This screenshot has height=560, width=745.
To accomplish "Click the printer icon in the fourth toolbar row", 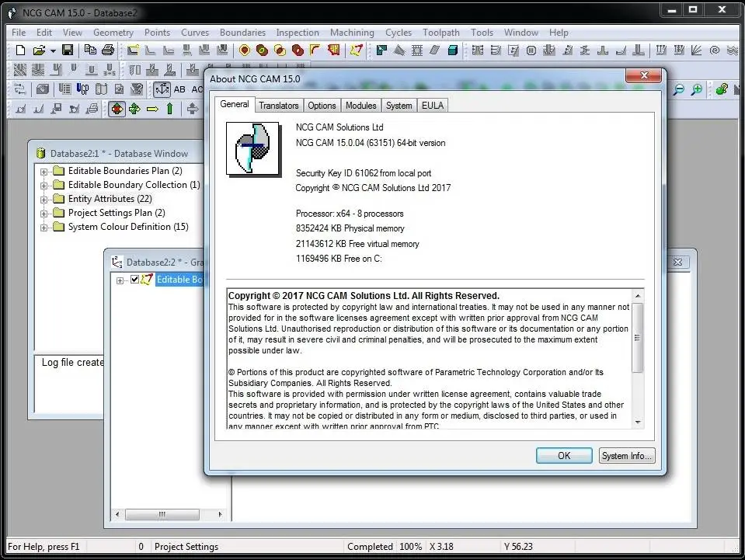I will click(x=92, y=109).
